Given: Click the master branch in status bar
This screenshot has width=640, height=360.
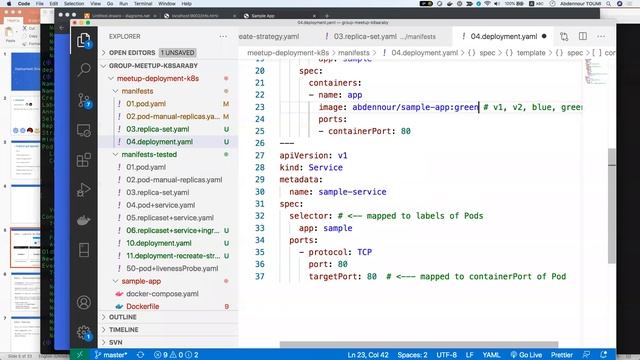Looking at the screenshot, I should click(111, 355).
